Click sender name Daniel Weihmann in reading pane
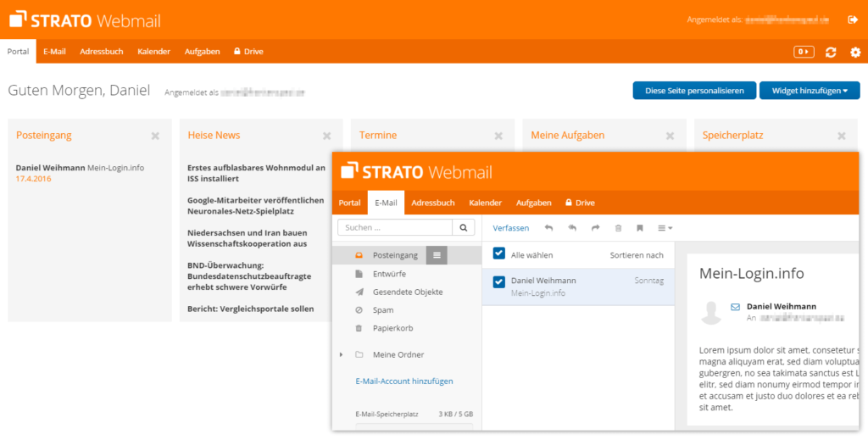The height and width of the screenshot is (440, 868). [x=781, y=307]
